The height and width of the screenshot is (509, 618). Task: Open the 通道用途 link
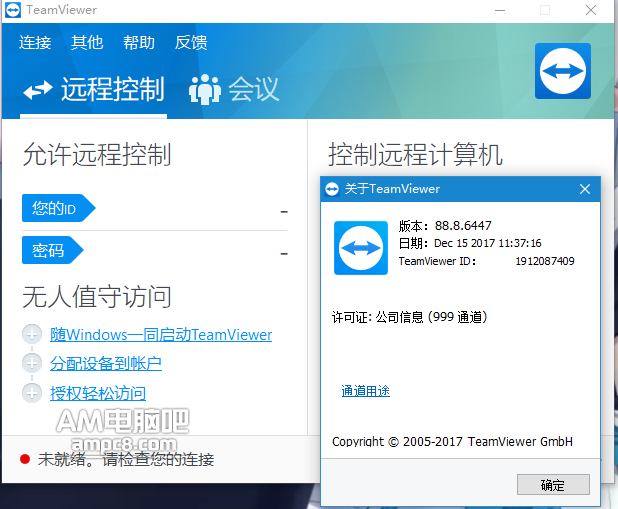click(365, 391)
